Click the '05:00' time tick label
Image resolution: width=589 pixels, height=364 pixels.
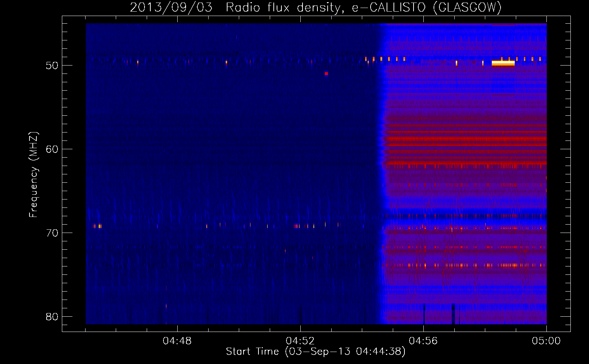[546, 341]
